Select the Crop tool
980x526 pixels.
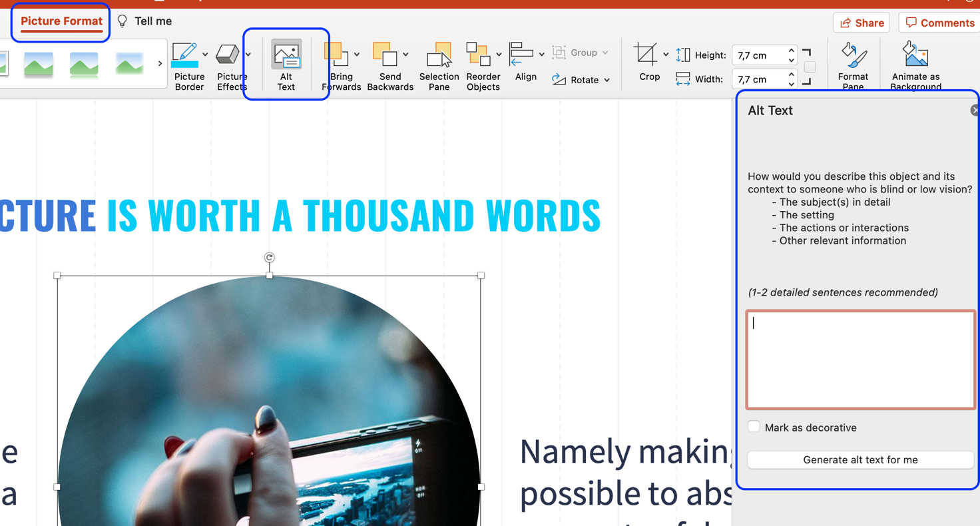[646, 65]
